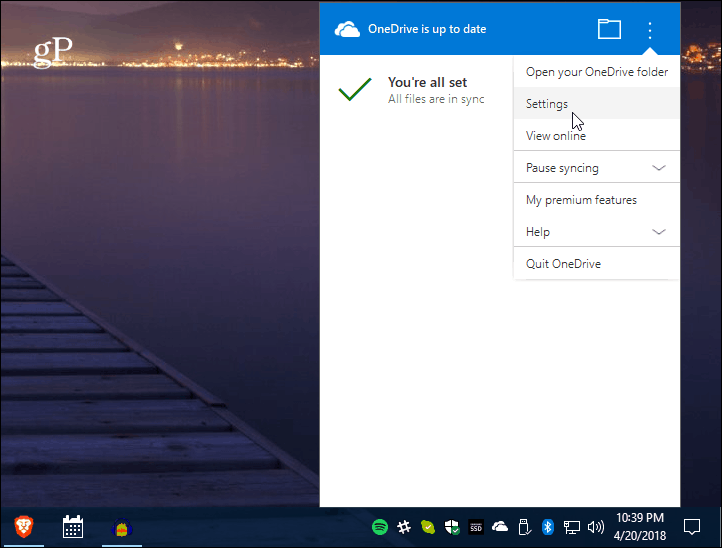Expand the Help chevron arrow

coord(659,232)
